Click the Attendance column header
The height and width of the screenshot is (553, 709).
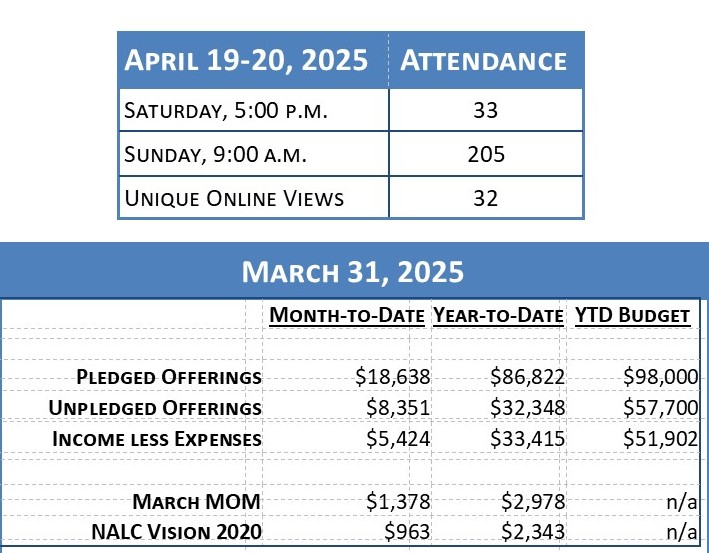(484, 60)
